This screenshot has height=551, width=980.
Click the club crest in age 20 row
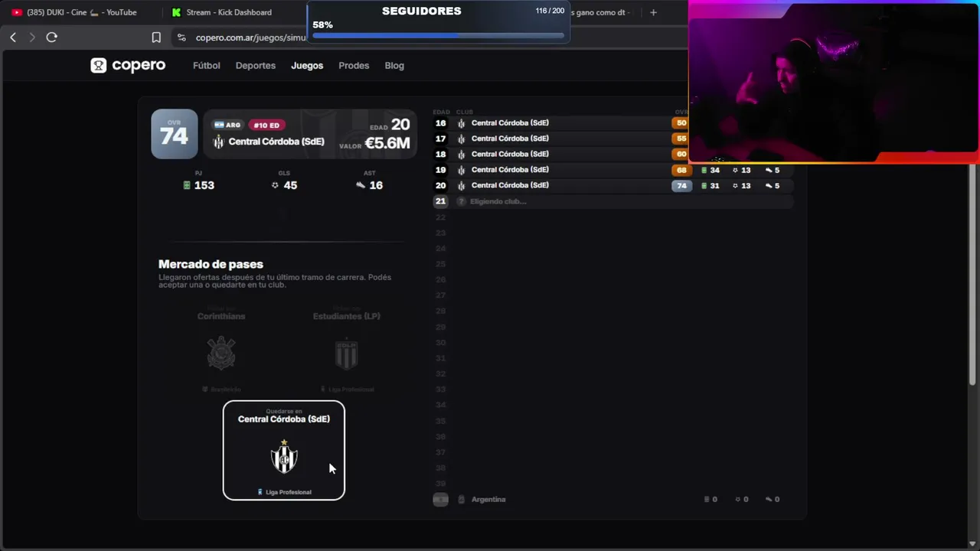click(x=462, y=185)
